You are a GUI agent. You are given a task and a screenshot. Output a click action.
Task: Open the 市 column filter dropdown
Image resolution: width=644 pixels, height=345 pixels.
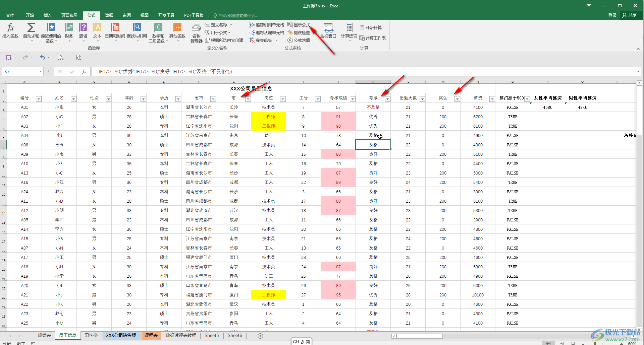248,99
